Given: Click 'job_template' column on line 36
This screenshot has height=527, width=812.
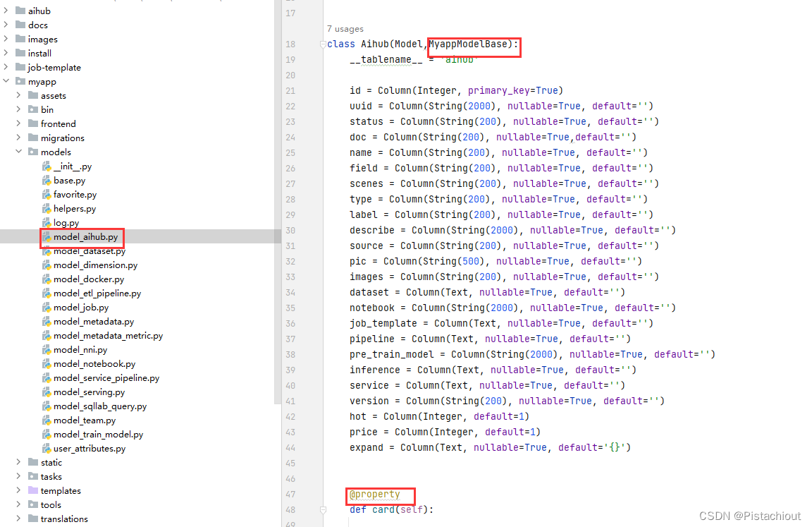Looking at the screenshot, I should [x=383, y=323].
